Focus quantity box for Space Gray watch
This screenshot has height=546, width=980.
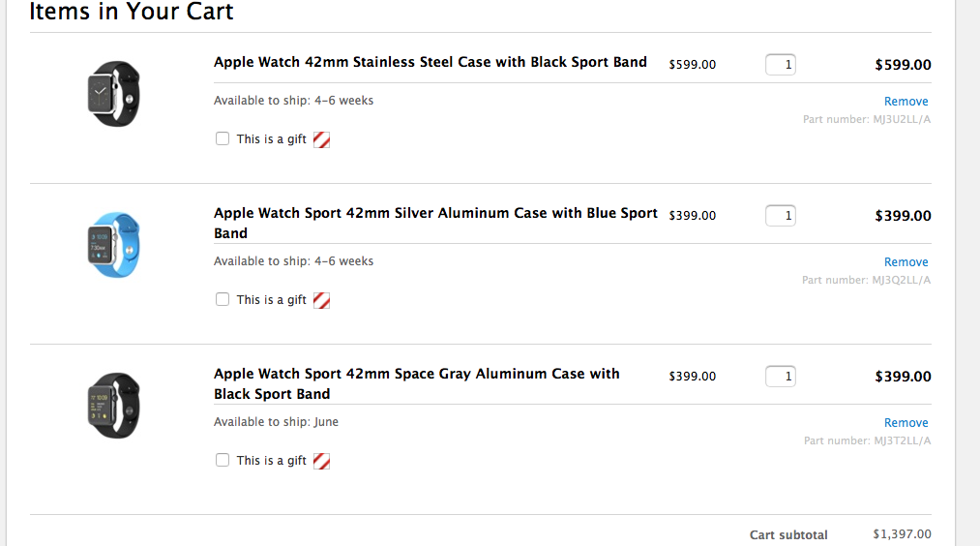pos(780,377)
